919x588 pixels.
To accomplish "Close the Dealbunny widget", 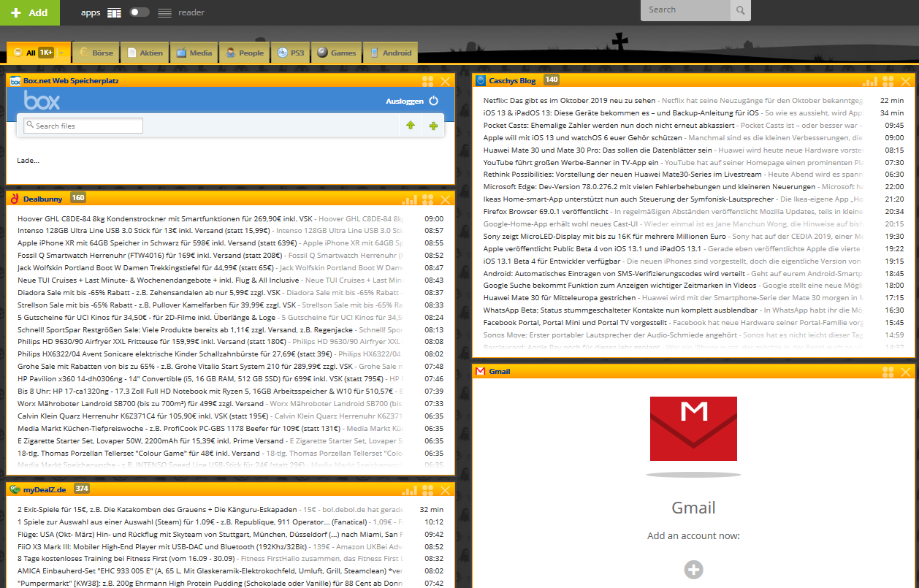I will tap(446, 199).
